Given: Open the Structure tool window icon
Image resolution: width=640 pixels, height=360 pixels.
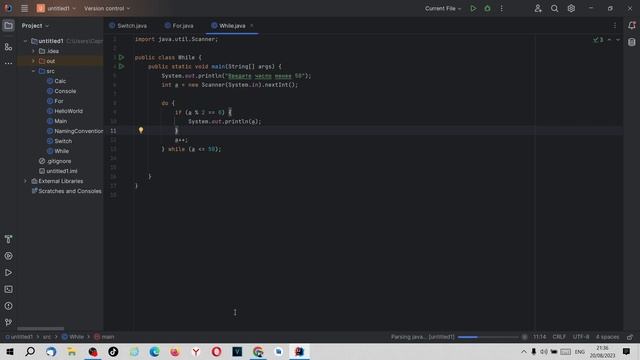Looking at the screenshot, I should [x=8, y=47].
